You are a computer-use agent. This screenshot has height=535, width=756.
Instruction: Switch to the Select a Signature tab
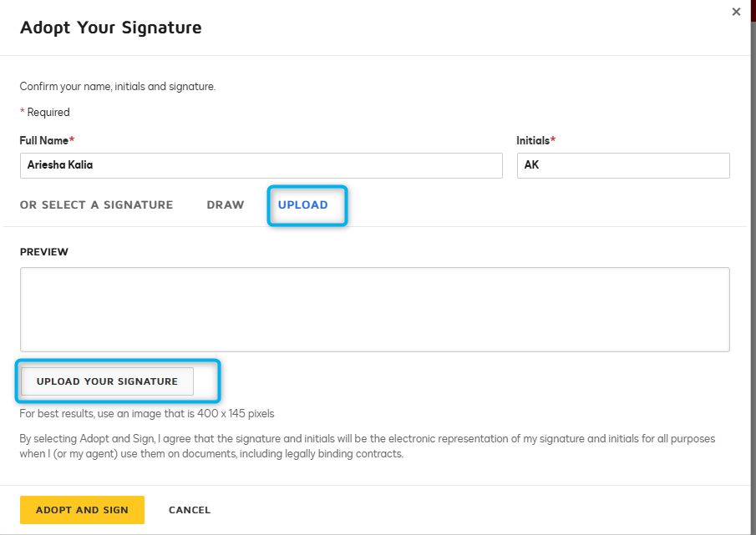pyautogui.click(x=96, y=205)
